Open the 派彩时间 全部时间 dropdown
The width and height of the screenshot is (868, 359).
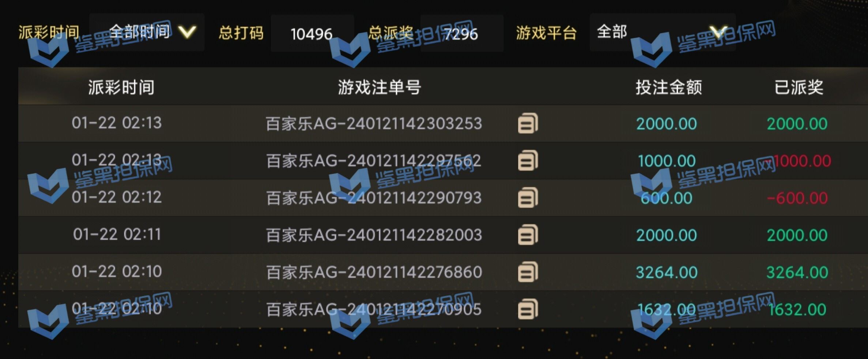point(147,32)
